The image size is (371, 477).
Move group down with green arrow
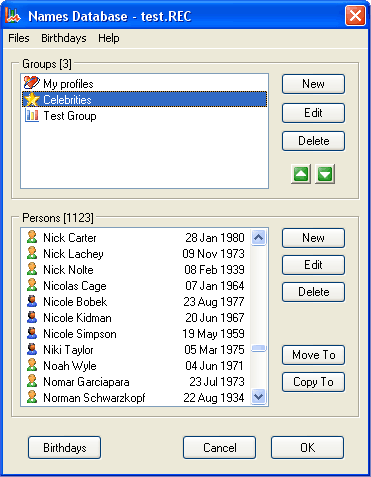325,174
